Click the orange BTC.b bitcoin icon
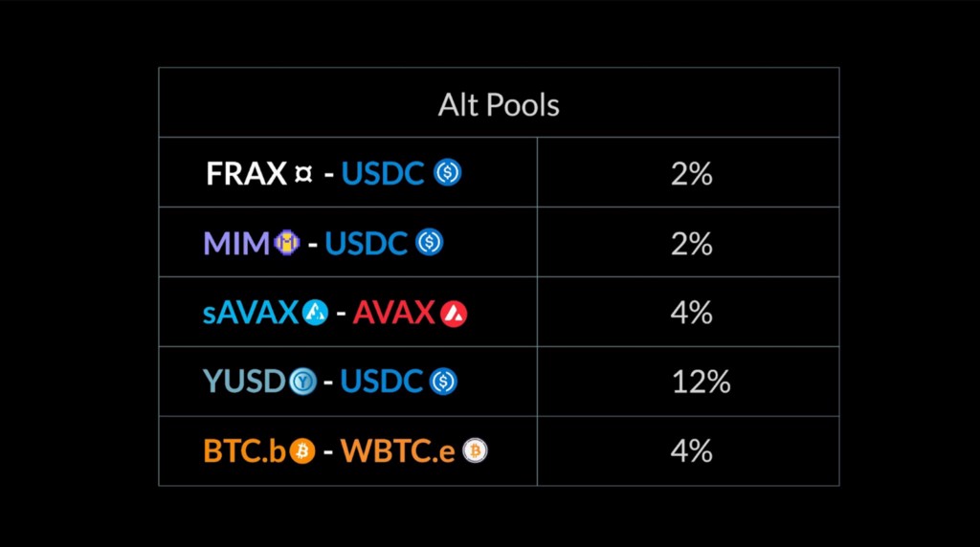 coord(301,450)
